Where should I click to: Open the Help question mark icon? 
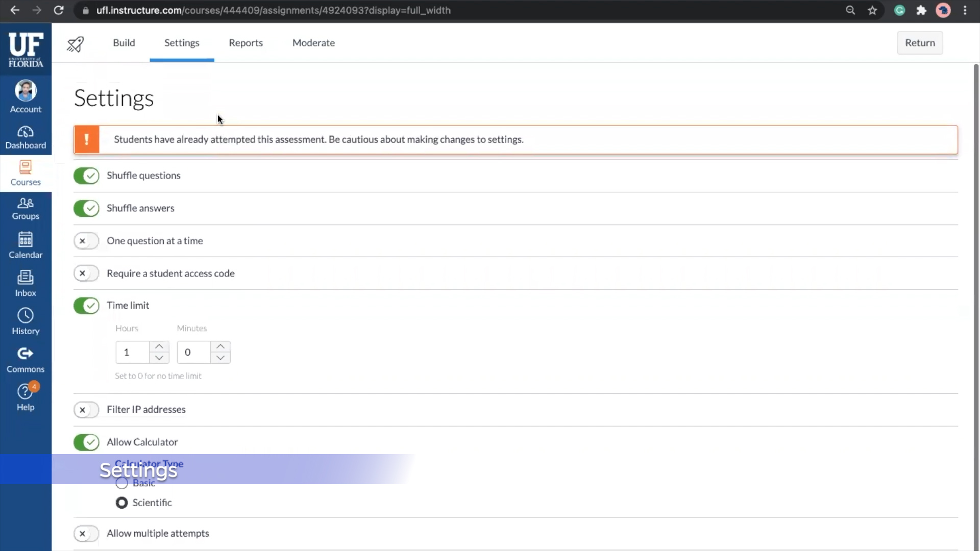[25, 392]
